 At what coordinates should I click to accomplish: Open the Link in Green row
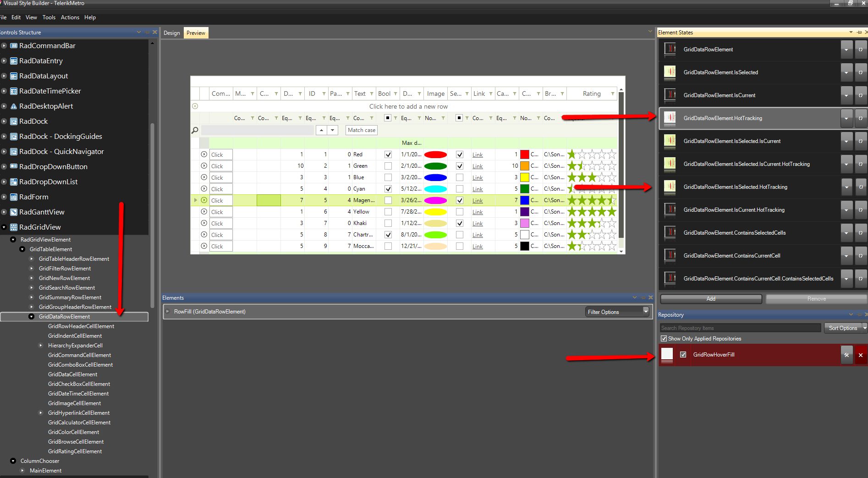(x=478, y=166)
